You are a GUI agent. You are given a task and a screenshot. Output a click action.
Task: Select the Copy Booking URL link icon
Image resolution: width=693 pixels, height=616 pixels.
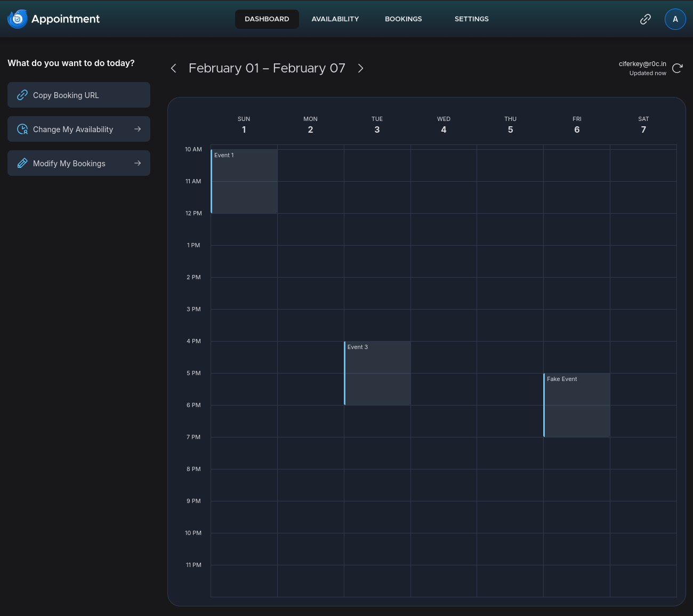pyautogui.click(x=22, y=95)
